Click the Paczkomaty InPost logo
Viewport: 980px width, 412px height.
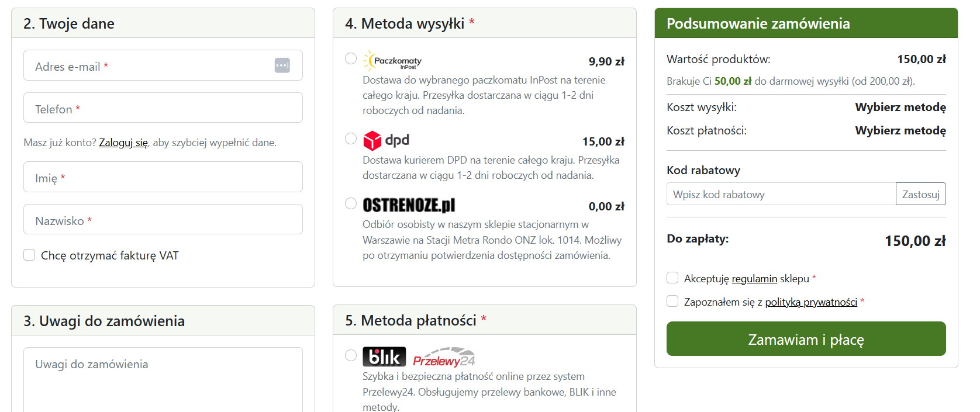[392, 61]
